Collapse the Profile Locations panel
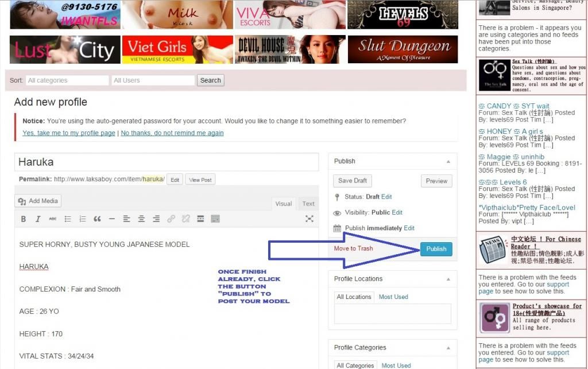 448,279
